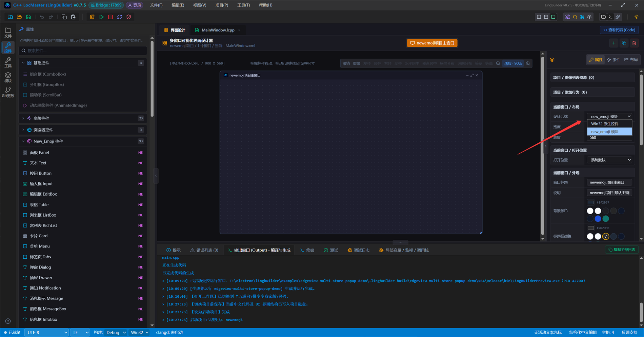644x337 pixels.
Task: Toggle the light/dark theme sun icon
Action: click(x=636, y=17)
